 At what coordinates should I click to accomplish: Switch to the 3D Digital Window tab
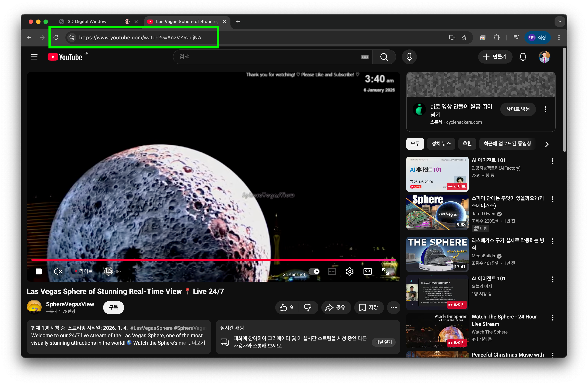pos(87,22)
